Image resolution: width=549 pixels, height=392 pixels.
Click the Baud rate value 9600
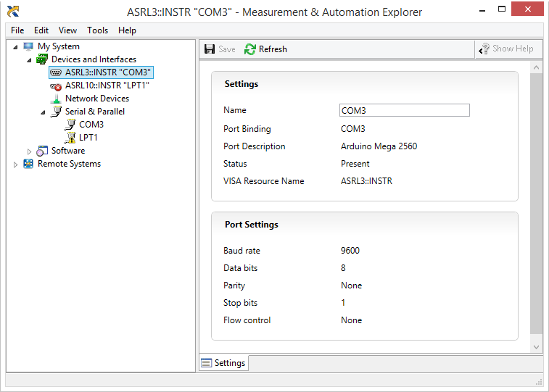pyautogui.click(x=350, y=251)
